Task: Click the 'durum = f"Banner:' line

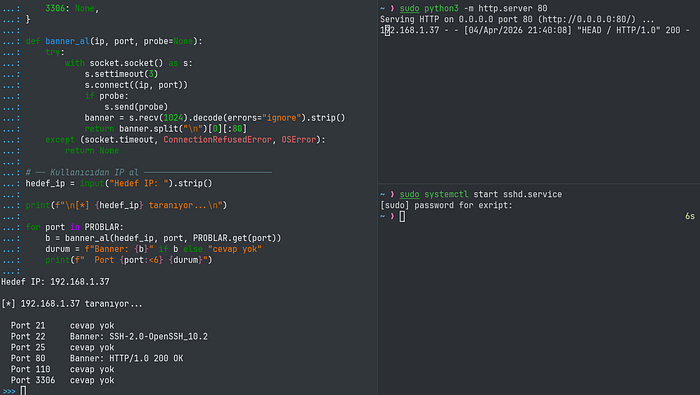Action: (x=153, y=249)
